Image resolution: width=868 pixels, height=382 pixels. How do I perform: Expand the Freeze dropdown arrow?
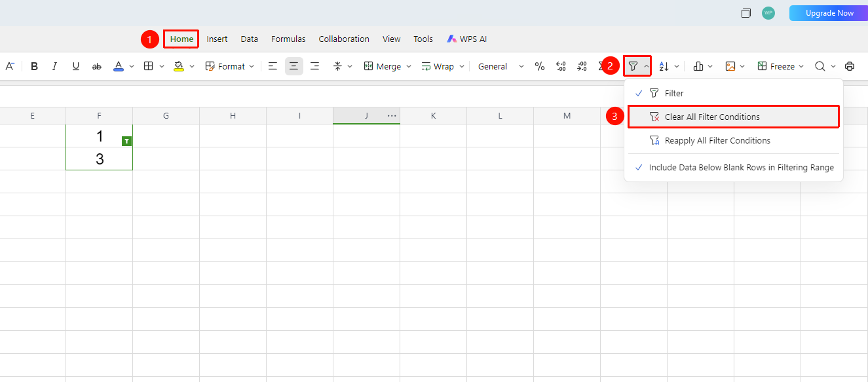[x=801, y=66]
